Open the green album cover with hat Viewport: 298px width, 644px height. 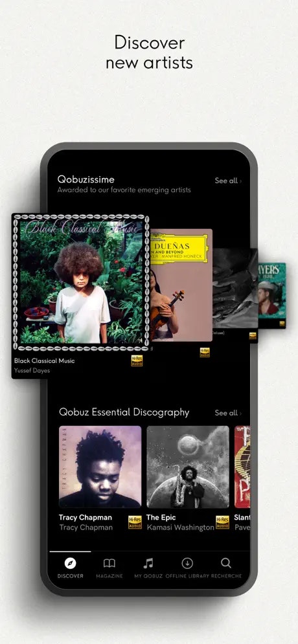click(x=271, y=290)
